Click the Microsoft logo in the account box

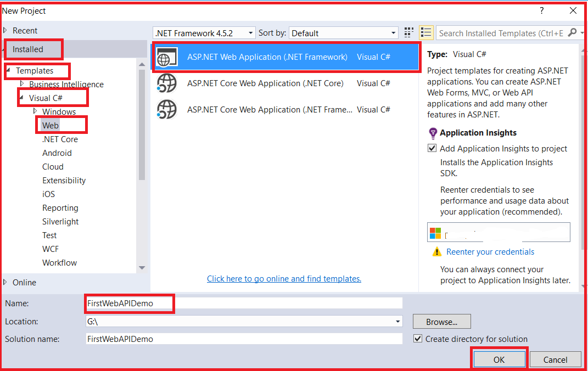coord(435,232)
